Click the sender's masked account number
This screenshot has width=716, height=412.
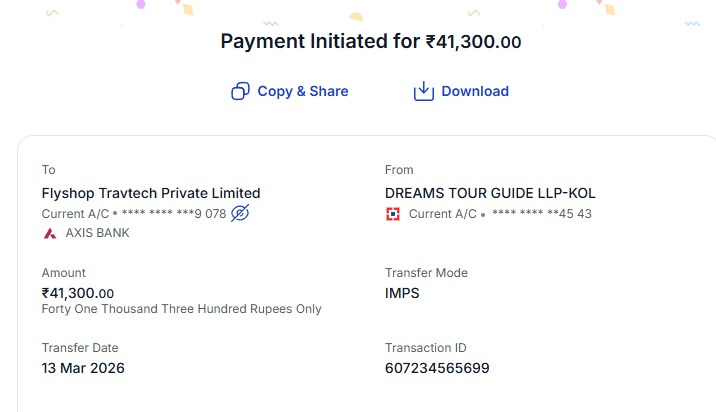click(x=542, y=214)
